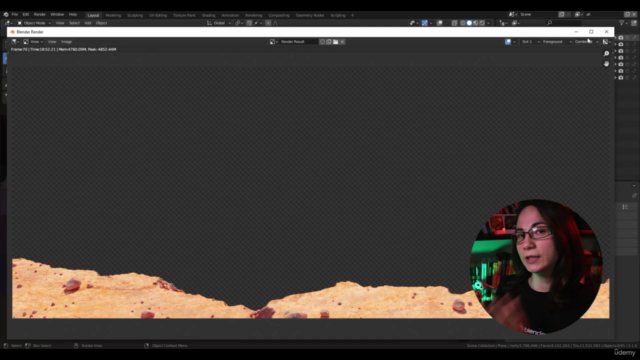This screenshot has width=640, height=360.
Task: Open the Foreground view layer dropdown
Action: point(557,42)
